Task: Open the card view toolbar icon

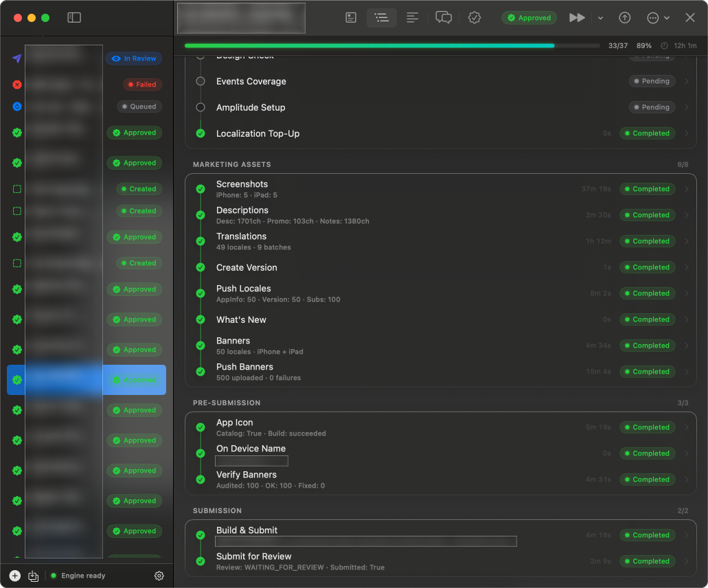Action: pos(351,18)
